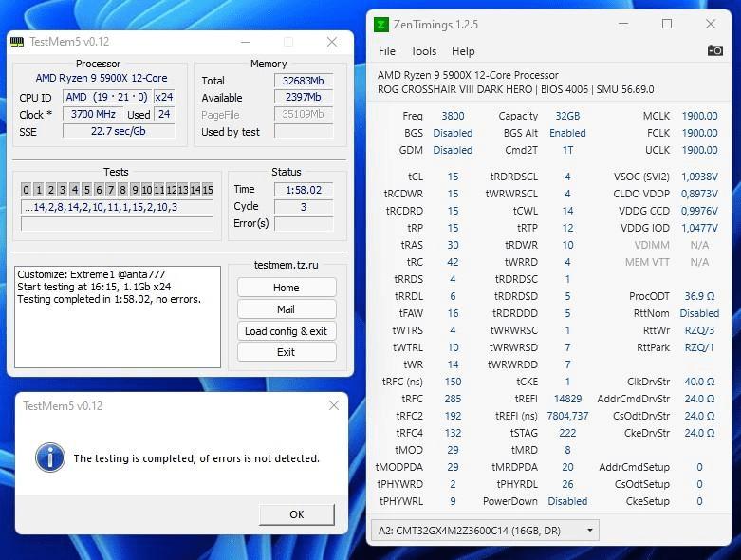Click the TestMem5 memory chip title icon
The height and width of the screenshot is (560, 741).
coord(17,42)
